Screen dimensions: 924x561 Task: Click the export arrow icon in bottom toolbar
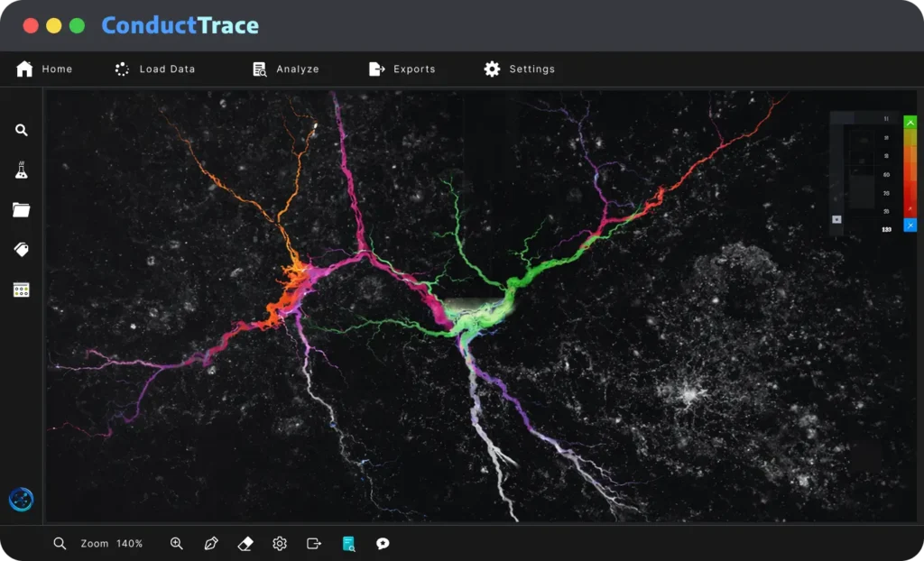coord(314,543)
